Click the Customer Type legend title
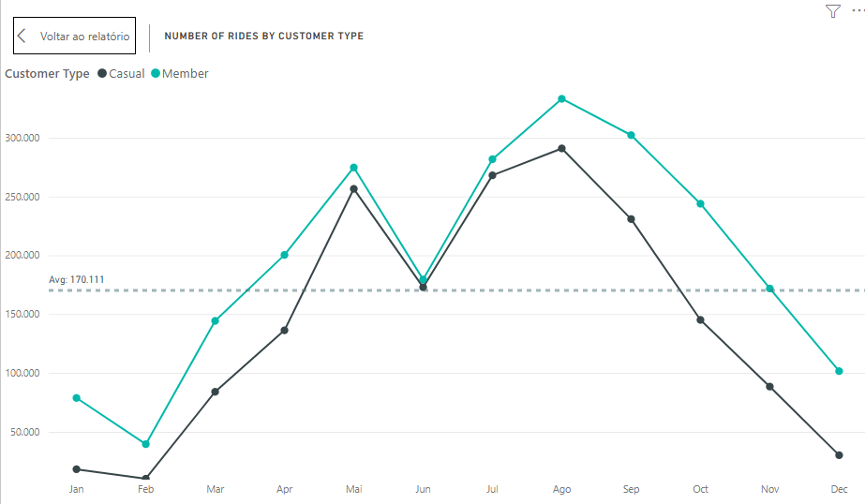Image resolution: width=865 pixels, height=504 pixels. click(48, 74)
